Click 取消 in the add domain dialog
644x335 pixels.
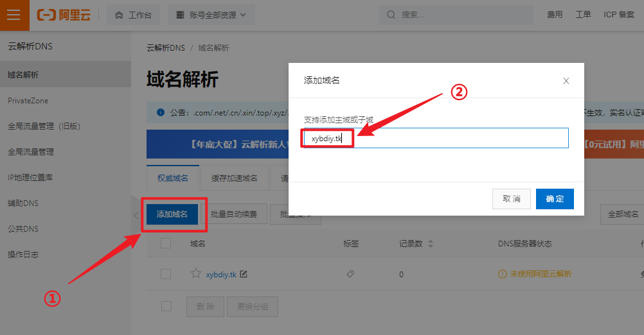512,199
